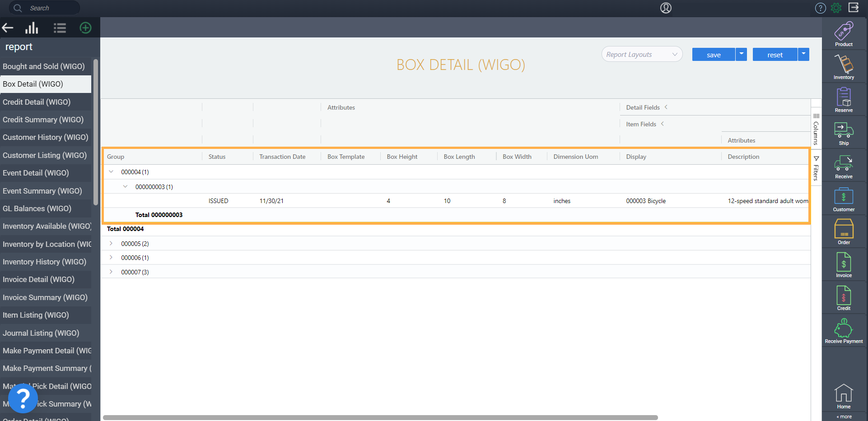Click the save button
868x421 pixels.
[714, 54]
